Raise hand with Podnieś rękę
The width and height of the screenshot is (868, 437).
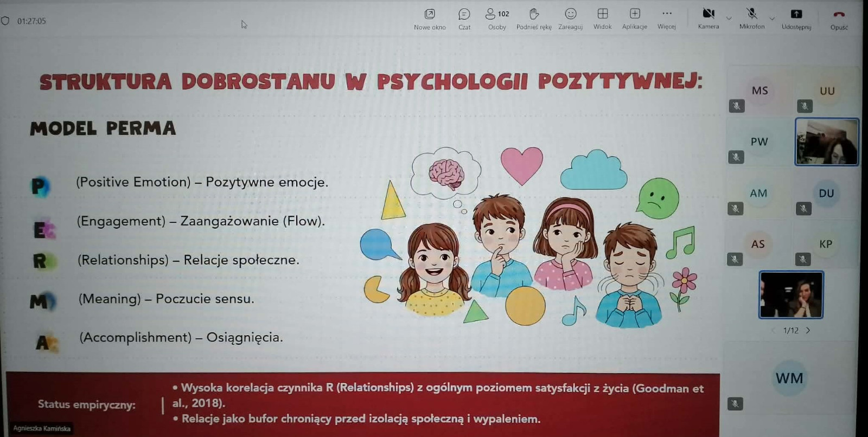(534, 18)
